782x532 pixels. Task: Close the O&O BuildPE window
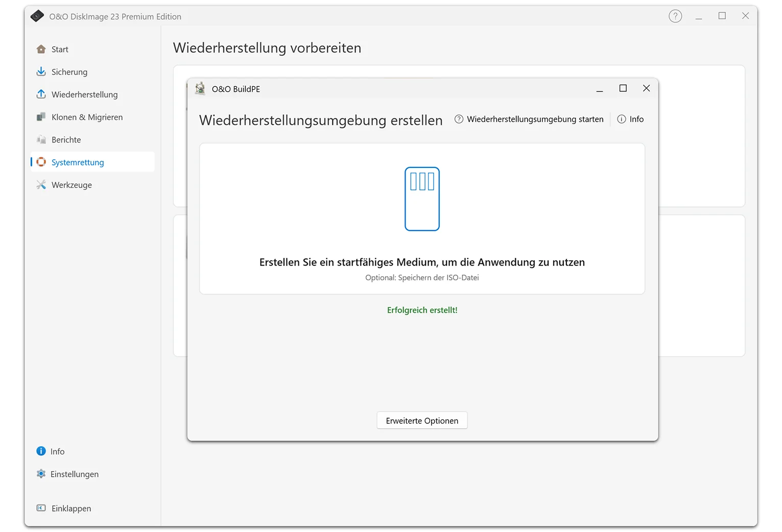pos(646,88)
